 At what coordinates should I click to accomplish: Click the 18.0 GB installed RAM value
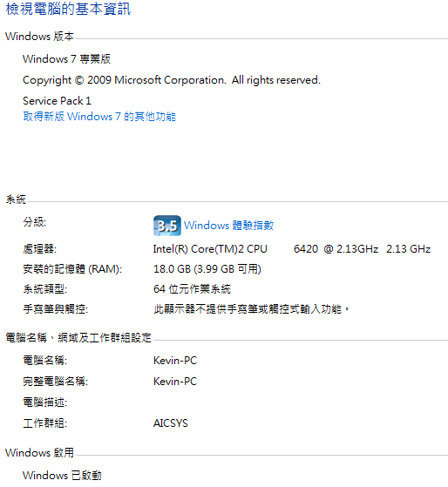pyautogui.click(x=207, y=269)
